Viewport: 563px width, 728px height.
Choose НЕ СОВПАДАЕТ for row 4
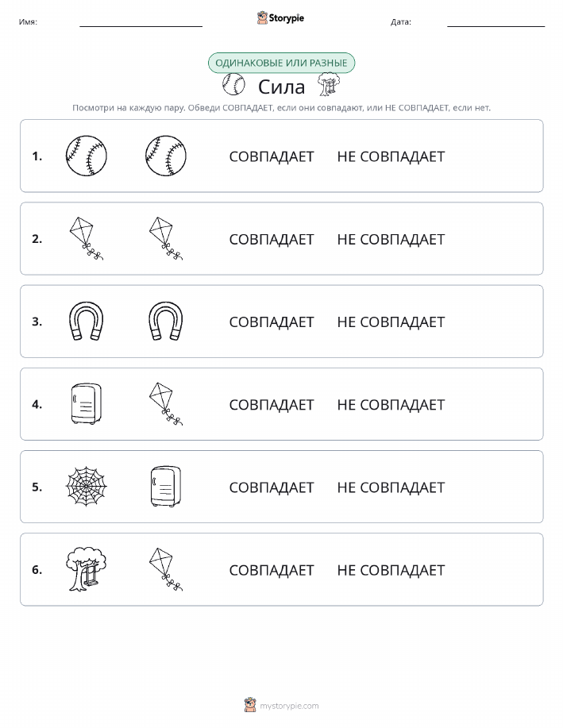click(391, 404)
